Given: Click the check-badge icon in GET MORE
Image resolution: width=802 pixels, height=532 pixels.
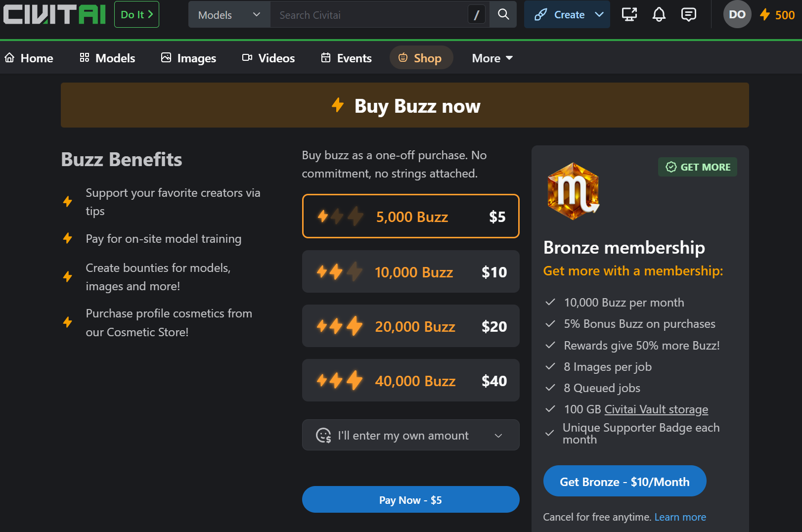Looking at the screenshot, I should [671, 167].
